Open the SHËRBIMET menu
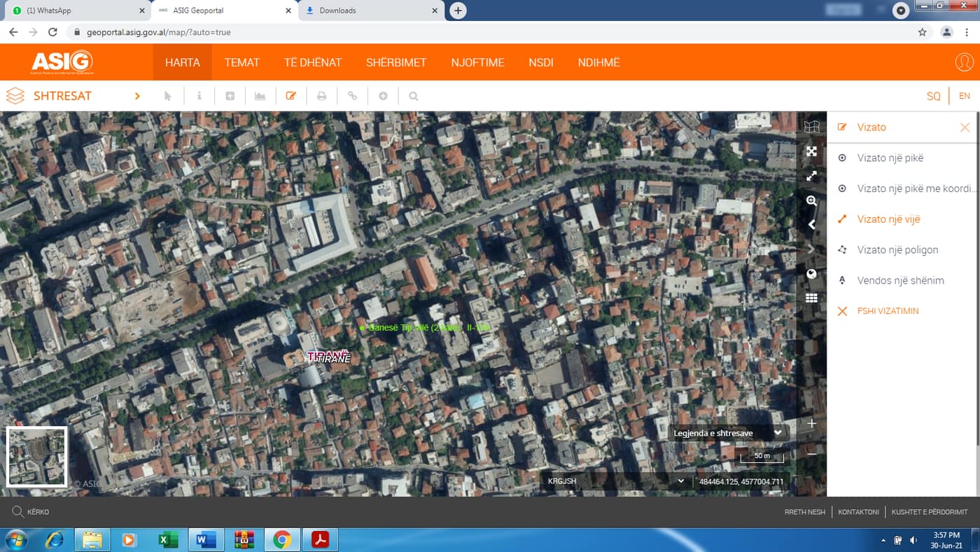980x552 pixels. (396, 62)
